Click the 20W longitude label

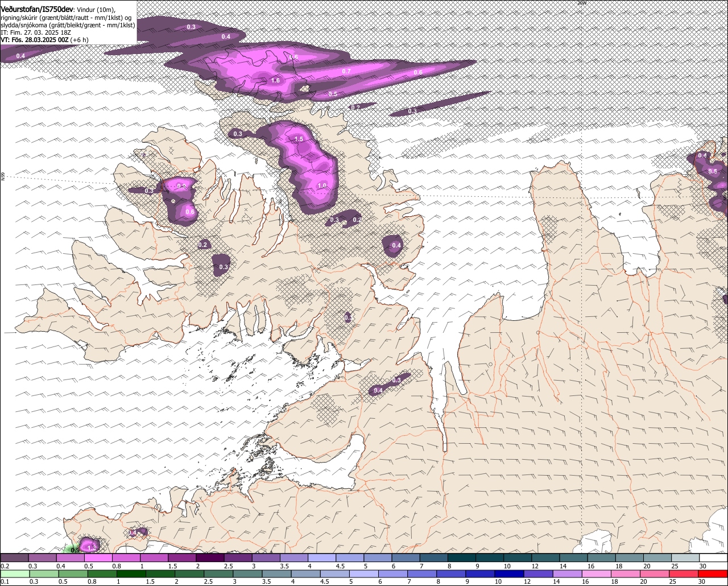(x=581, y=3)
